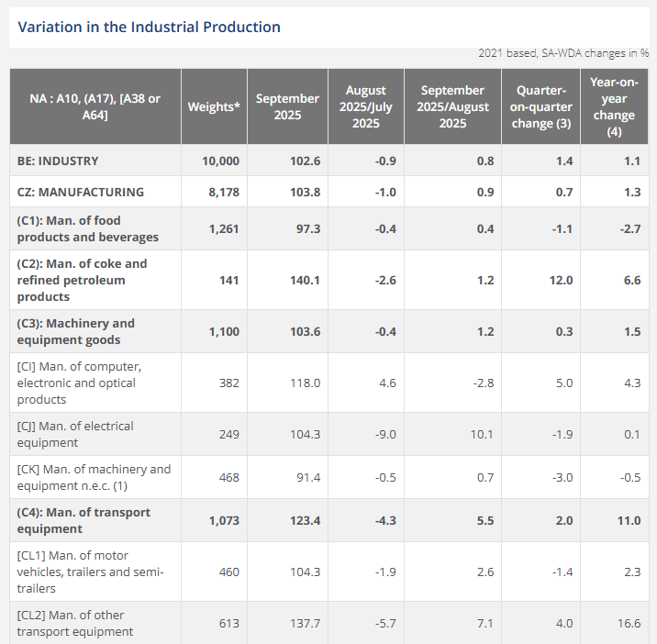The image size is (657, 644).
Task: Select the food products and beverages row label
Action: tap(87, 228)
